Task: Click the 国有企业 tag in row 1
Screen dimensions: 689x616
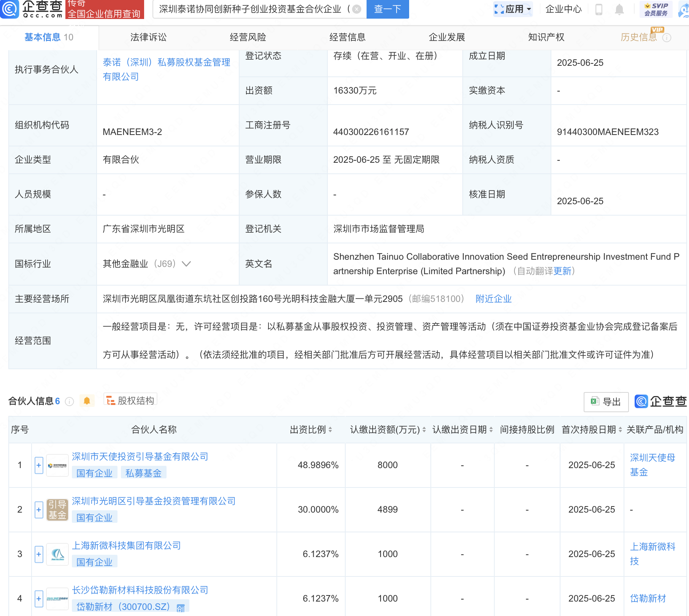Action: [95, 473]
